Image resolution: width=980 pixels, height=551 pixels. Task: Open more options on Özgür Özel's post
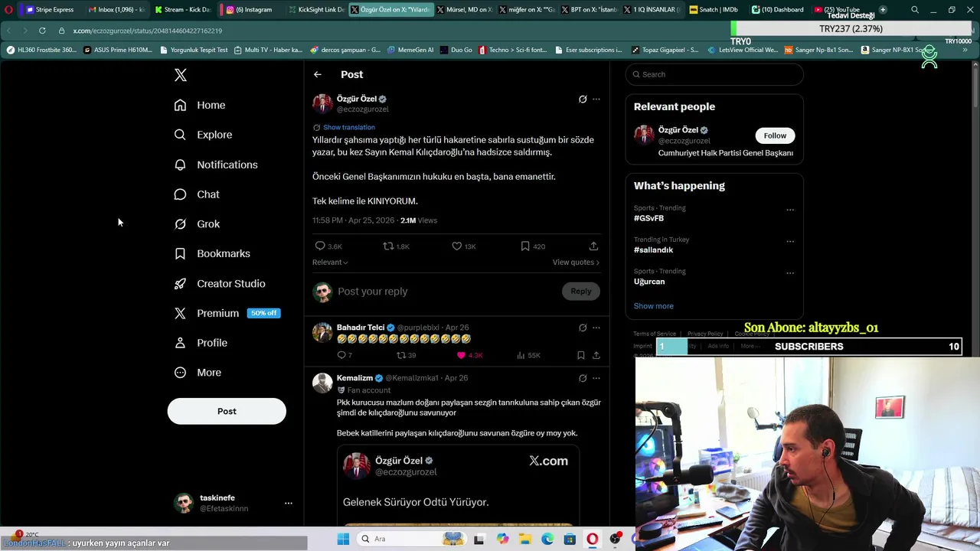(x=596, y=99)
